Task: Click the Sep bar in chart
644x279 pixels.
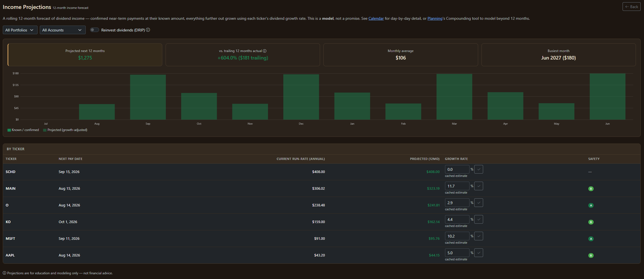Action: 148,97
